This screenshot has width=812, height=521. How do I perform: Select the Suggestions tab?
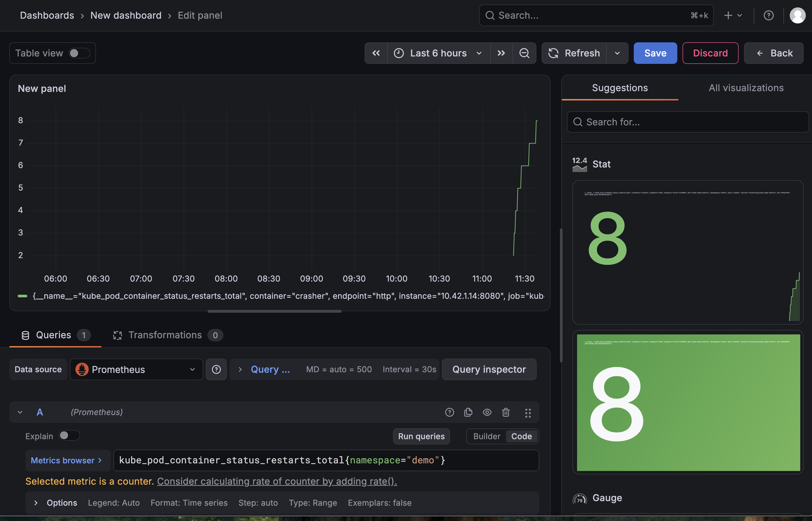620,88
